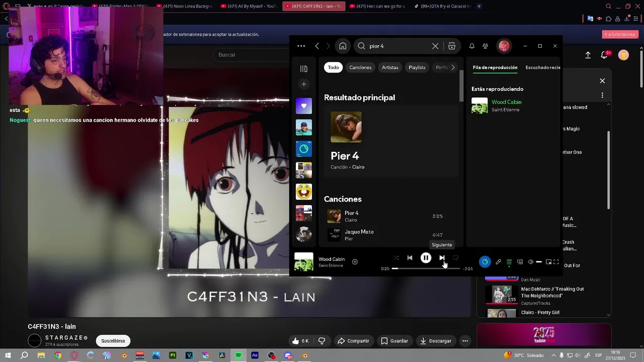Open YouTube panel three-dots options
644x362 pixels.
pos(602,95)
